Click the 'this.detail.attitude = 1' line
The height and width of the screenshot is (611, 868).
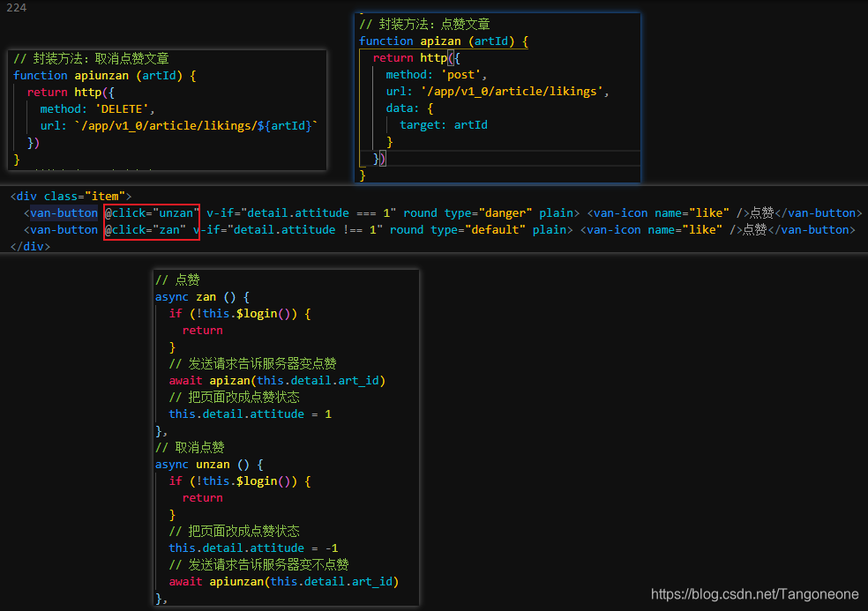[251, 414]
